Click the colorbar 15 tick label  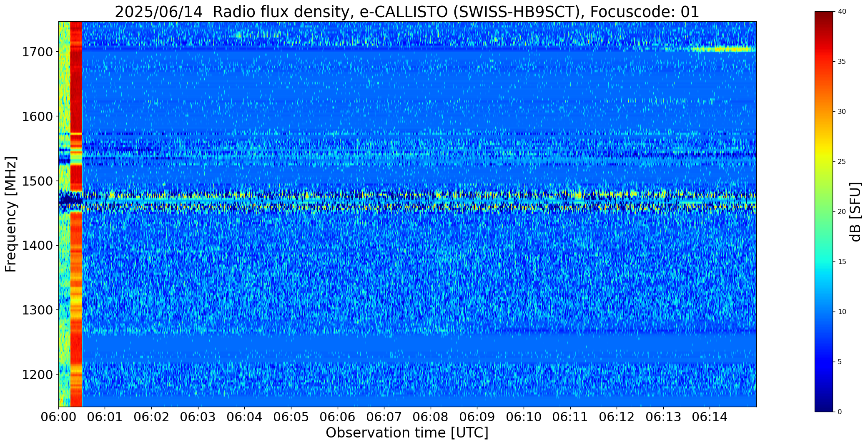point(842,262)
